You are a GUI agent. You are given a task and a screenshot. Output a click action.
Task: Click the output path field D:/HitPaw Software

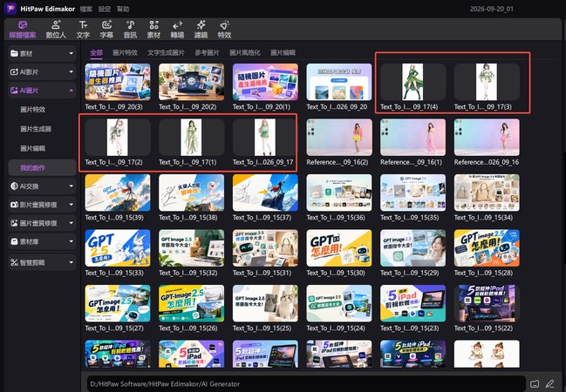tap(306, 383)
